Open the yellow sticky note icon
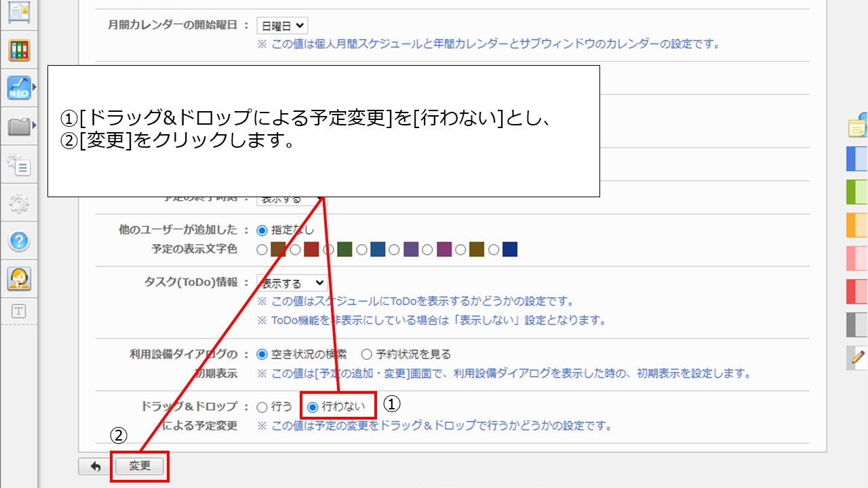The height and width of the screenshot is (488, 868). (x=858, y=127)
